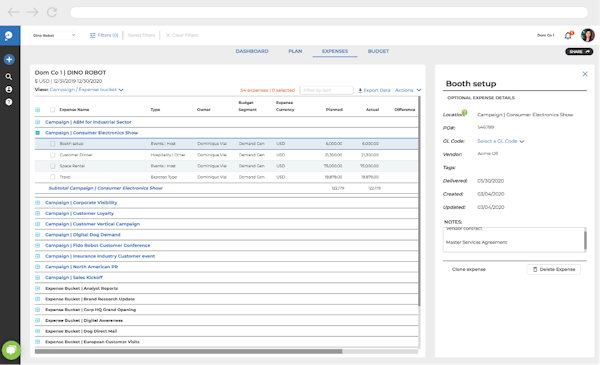
Task: Click the PO# value field
Action: (486, 127)
